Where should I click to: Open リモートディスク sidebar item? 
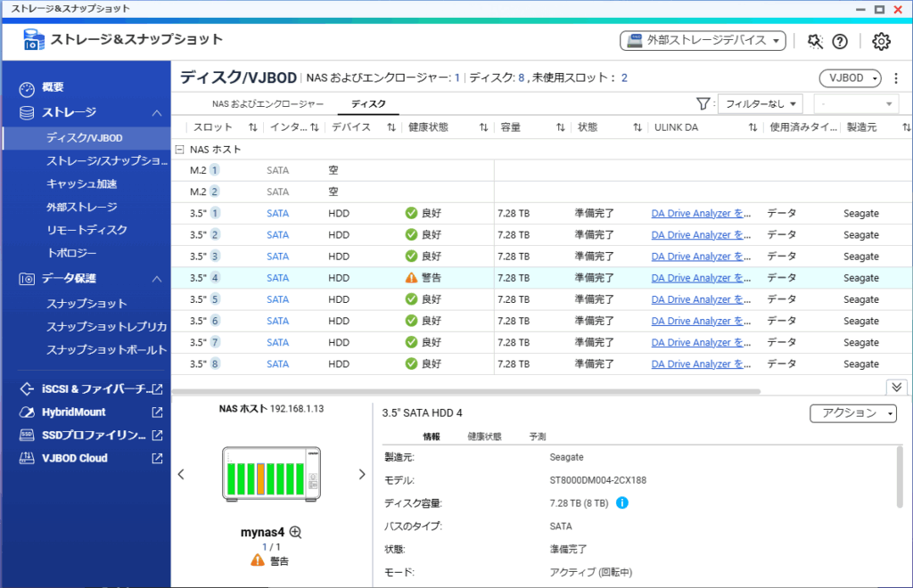click(86, 230)
